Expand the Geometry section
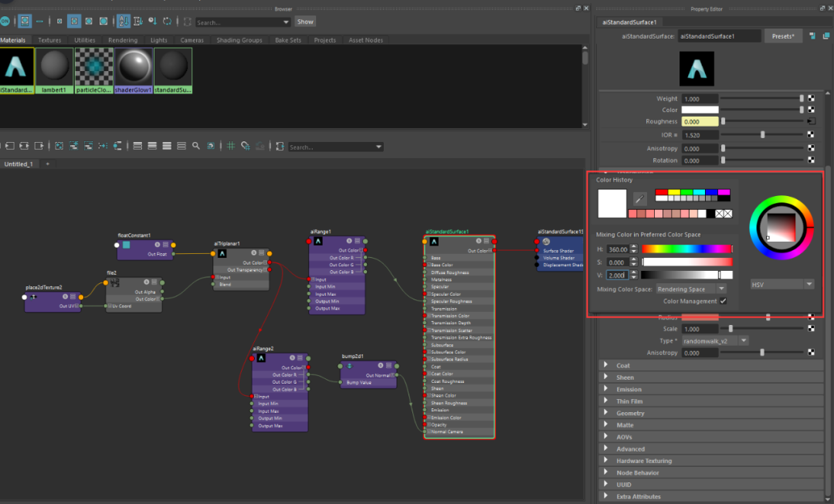The width and height of the screenshot is (834, 504). [606, 413]
